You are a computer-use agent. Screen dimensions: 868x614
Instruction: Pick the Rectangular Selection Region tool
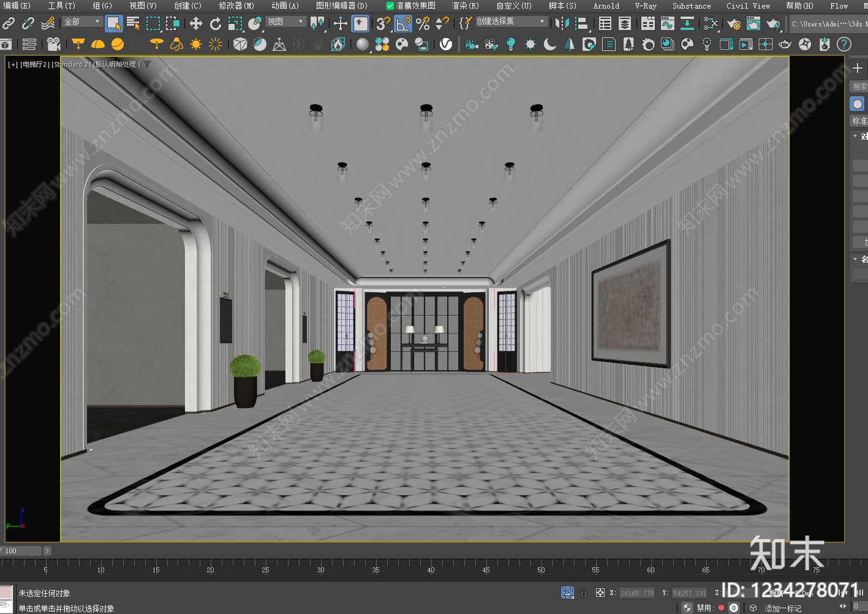click(x=153, y=24)
